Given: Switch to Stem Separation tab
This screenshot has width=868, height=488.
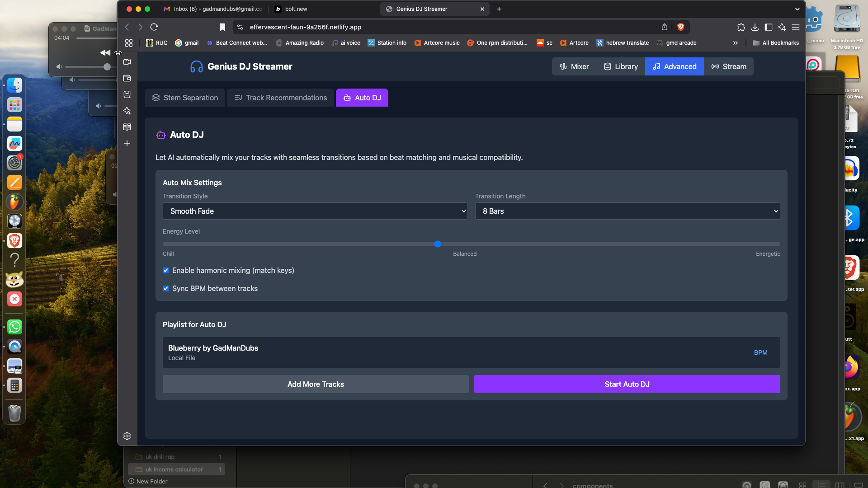Looking at the screenshot, I should point(185,98).
